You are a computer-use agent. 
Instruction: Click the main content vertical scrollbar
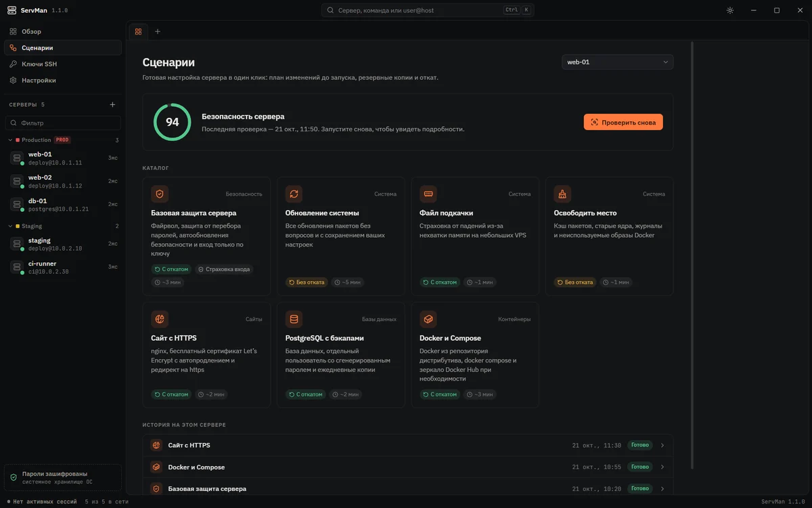coord(692,255)
